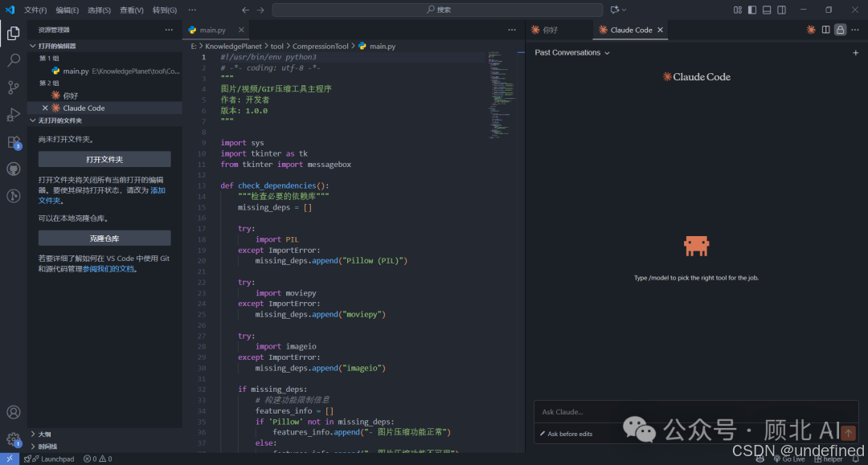Click the 克隆仓库 button

coord(104,239)
